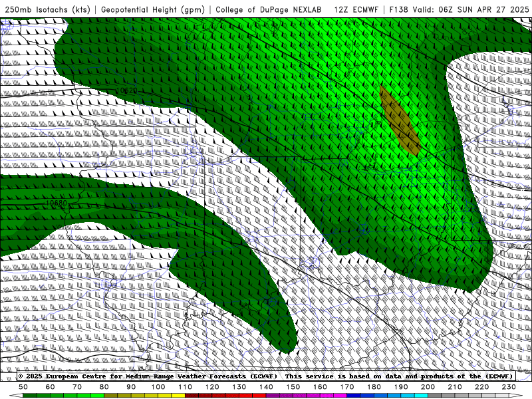Click legend value 150
The height and width of the screenshot is (399, 532).
point(293,387)
